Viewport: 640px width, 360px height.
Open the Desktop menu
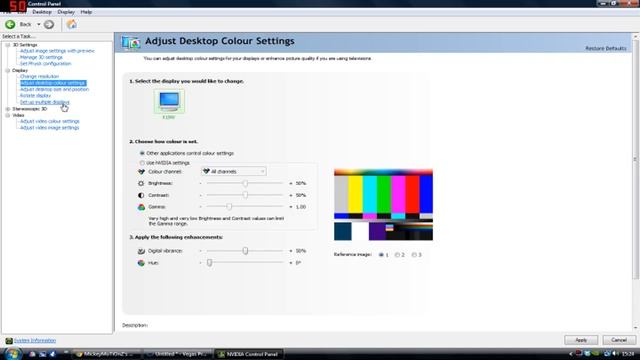42,12
